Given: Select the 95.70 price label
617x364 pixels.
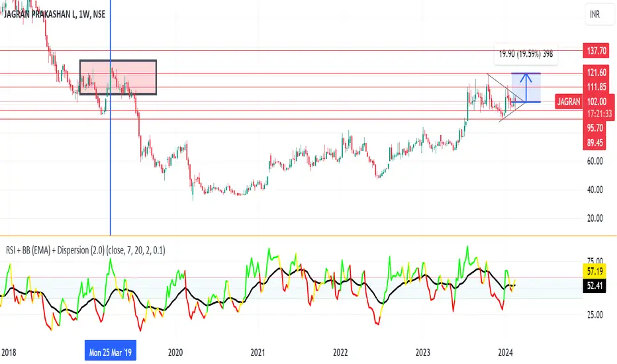Looking at the screenshot, I should click(x=594, y=128).
